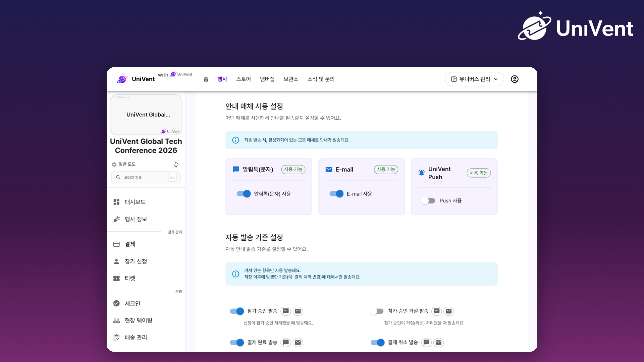Open 소식 및 문의 navigation item
Viewport: 644px width, 362px height.
coord(321,79)
